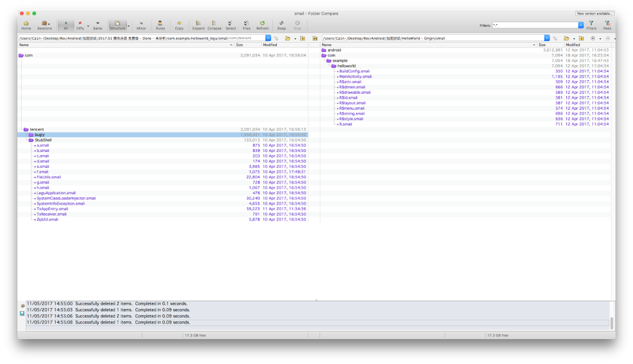Navigate back in right pane history
This screenshot has height=364, width=633.
593,38
